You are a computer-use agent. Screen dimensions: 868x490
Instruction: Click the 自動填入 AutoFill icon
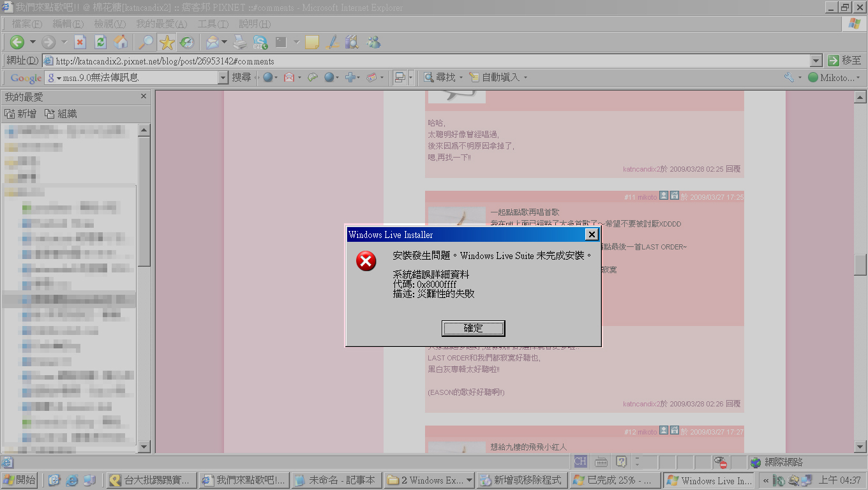(x=474, y=77)
